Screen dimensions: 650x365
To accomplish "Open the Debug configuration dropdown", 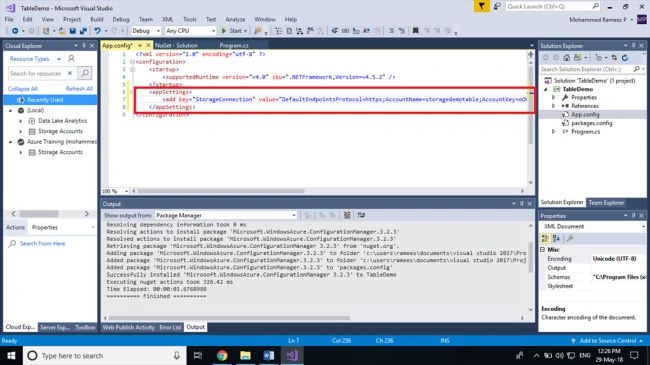I will pos(146,31).
